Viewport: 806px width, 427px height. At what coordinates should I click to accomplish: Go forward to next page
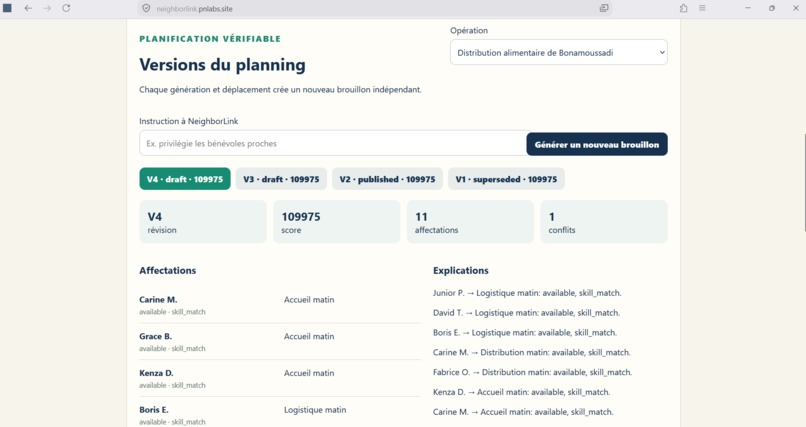tap(47, 8)
